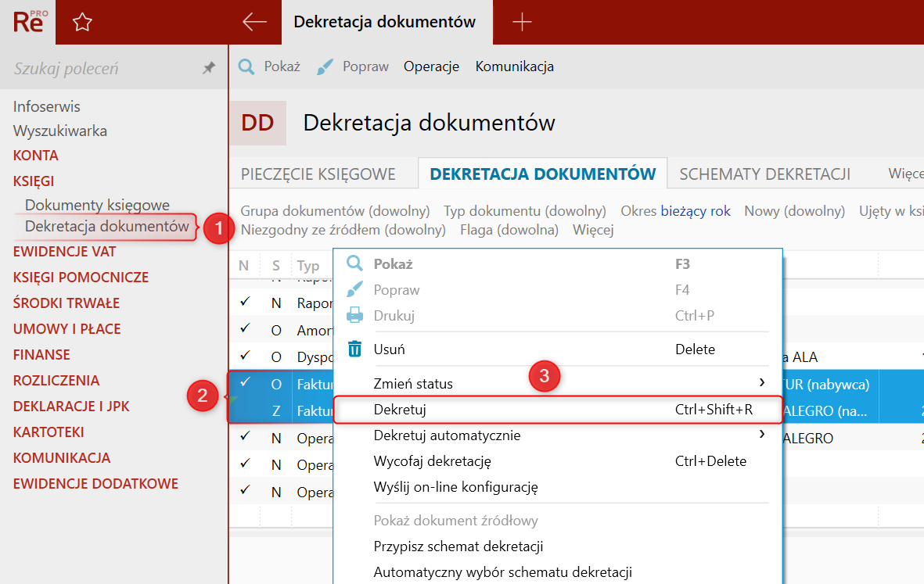Image resolution: width=924 pixels, height=584 pixels.
Task: Click the DD module badge
Action: click(x=257, y=123)
